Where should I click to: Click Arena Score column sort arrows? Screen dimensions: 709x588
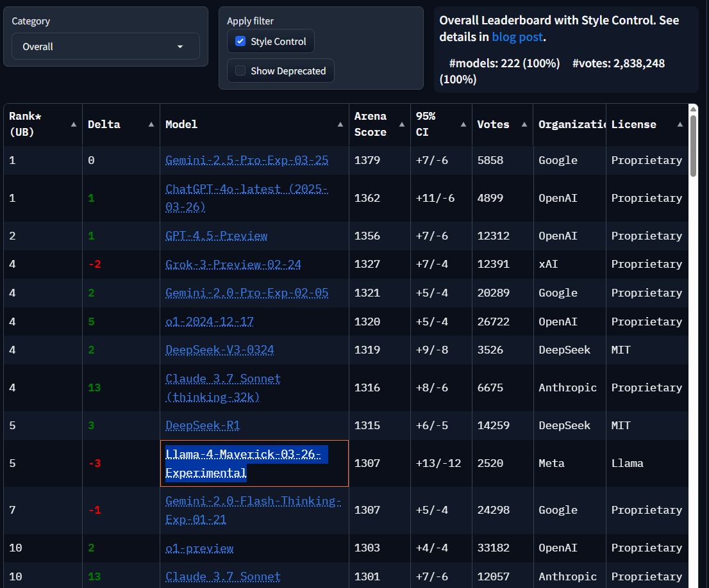(x=402, y=124)
